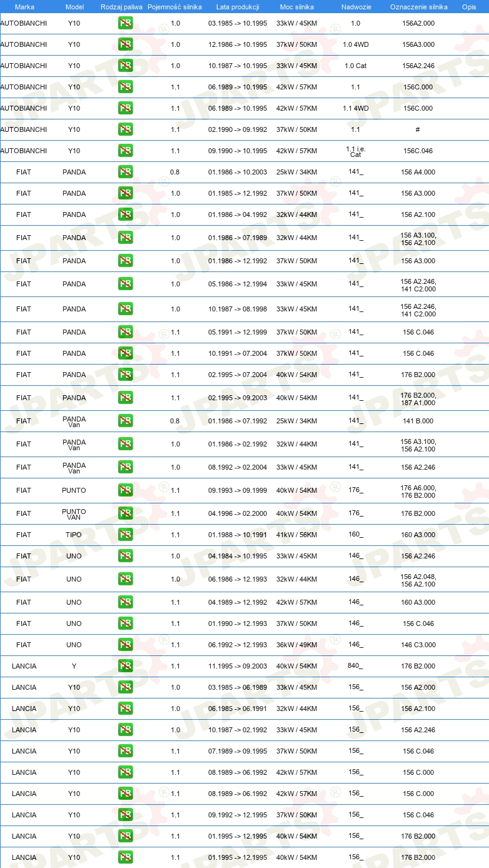Click the PUNTO VAN model cell
Viewport: 489px width, 868px height.
[74, 514]
